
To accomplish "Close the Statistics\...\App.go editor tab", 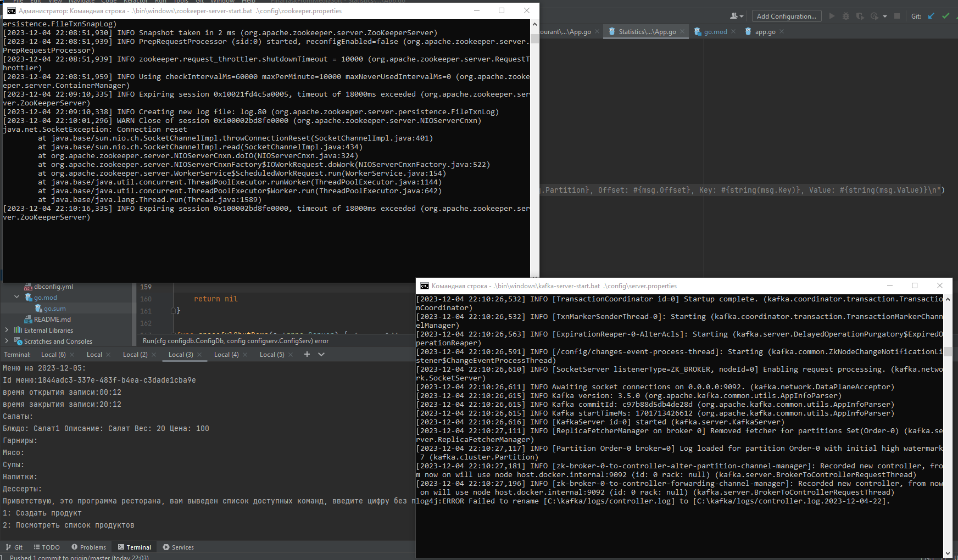I will click(682, 32).
